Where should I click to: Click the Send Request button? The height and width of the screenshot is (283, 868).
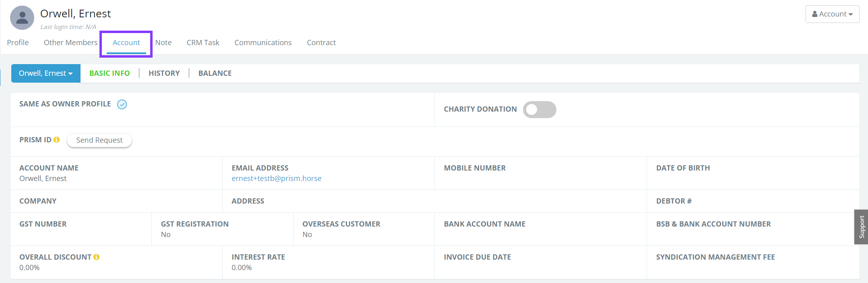pyautogui.click(x=99, y=140)
